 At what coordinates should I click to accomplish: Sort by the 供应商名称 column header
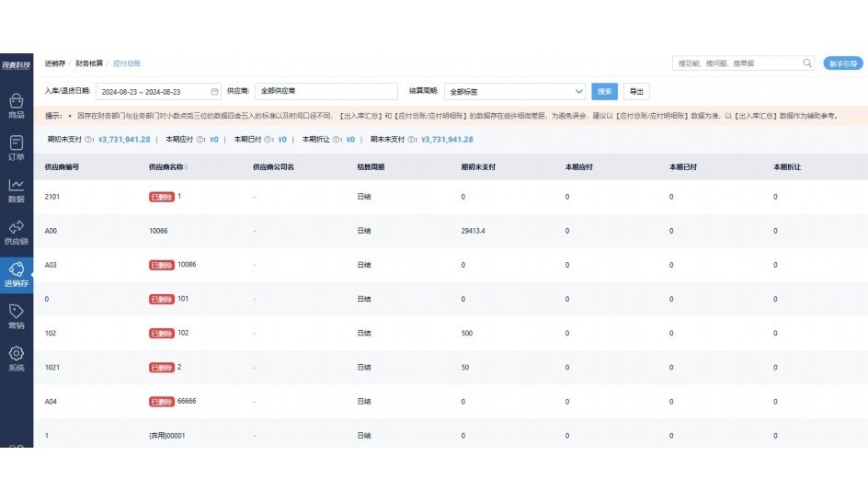point(166,167)
